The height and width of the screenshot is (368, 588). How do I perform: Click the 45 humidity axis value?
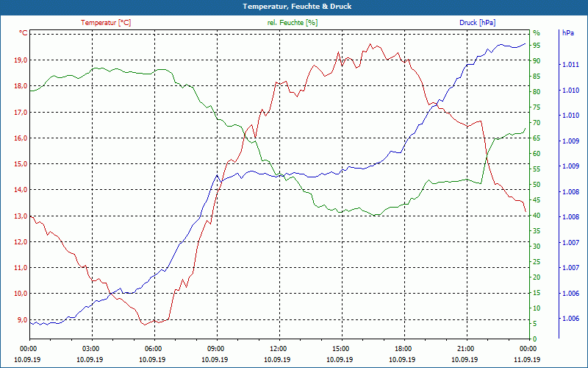tap(537, 200)
